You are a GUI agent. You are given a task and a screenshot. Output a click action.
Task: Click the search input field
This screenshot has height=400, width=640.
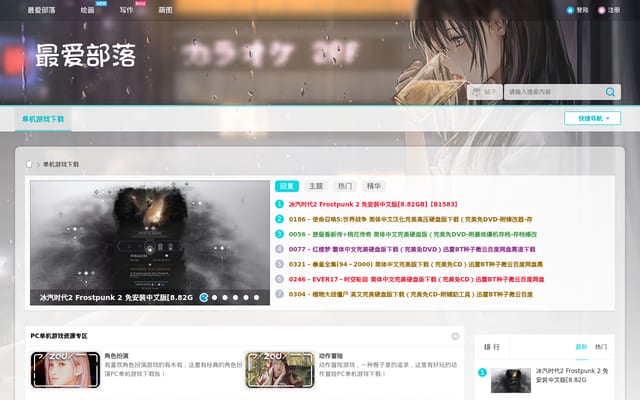pos(554,92)
